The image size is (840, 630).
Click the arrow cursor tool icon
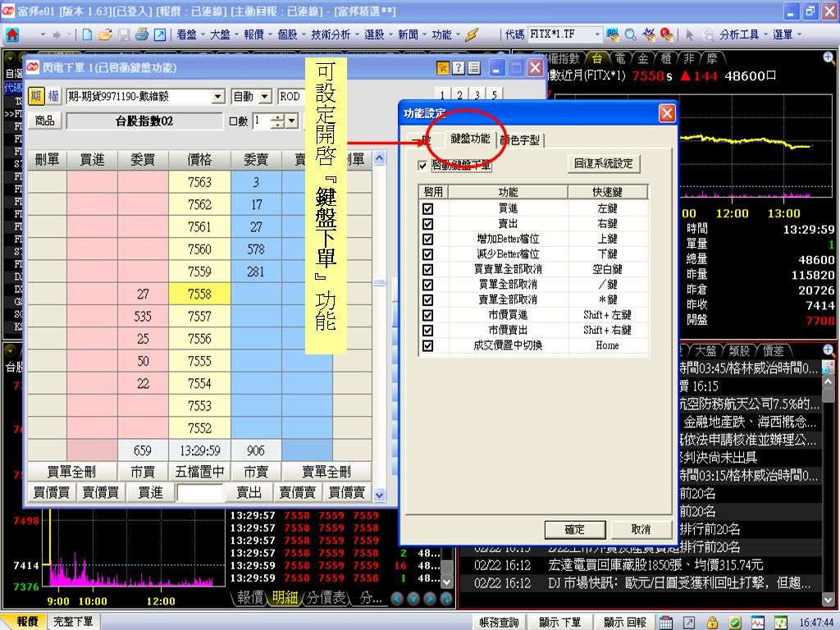pos(689,34)
